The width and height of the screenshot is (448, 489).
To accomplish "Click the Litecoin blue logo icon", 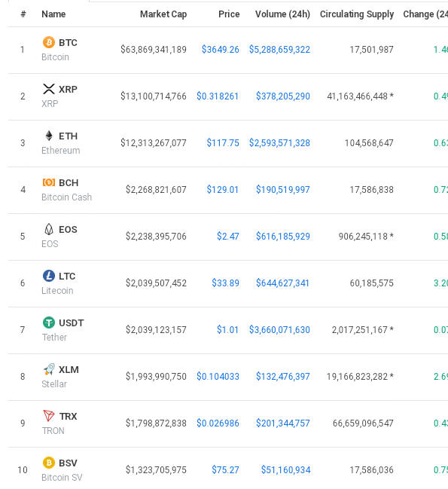I will 49,276.
